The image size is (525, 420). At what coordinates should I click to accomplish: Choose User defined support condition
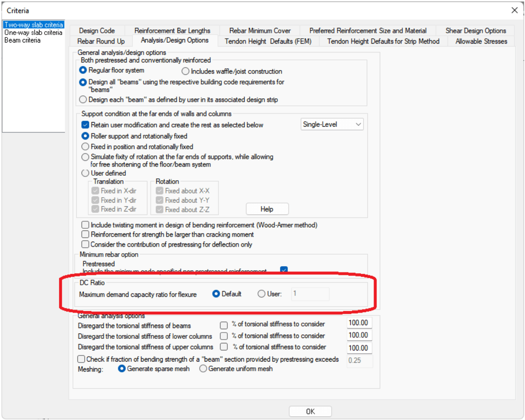click(85, 173)
